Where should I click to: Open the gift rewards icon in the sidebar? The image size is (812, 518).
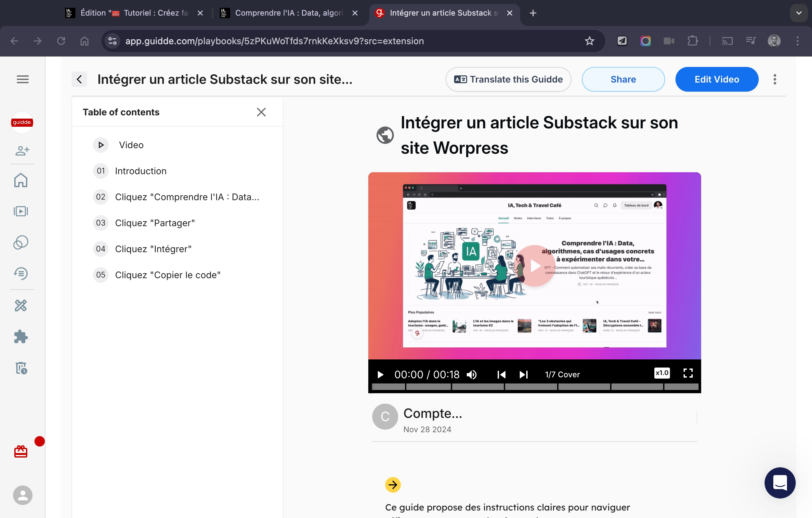pyautogui.click(x=21, y=451)
